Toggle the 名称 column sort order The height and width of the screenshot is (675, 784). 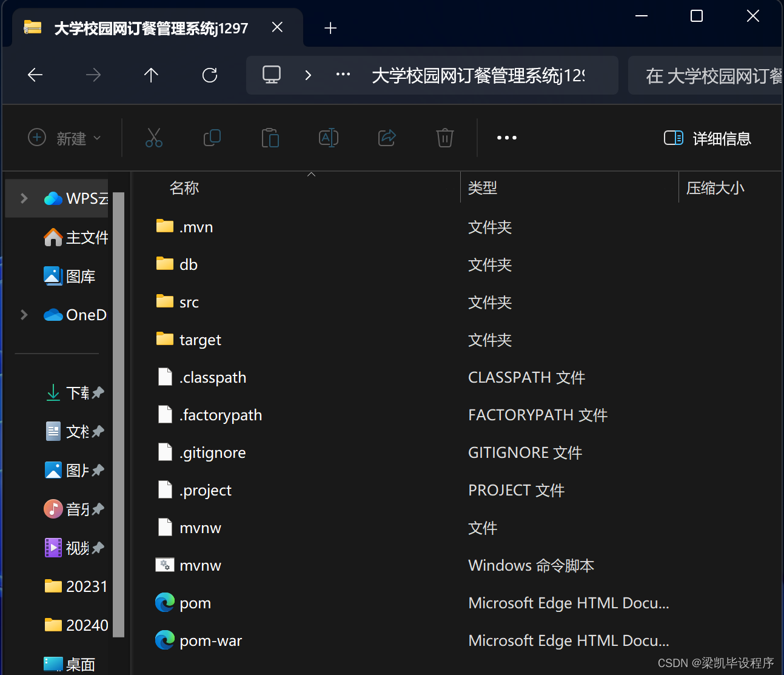pos(184,187)
